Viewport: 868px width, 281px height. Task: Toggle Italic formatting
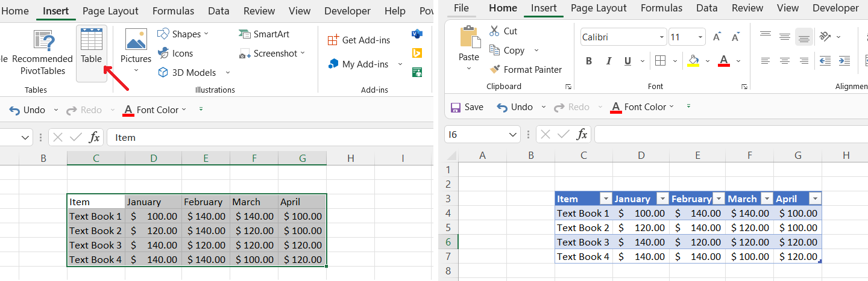tap(608, 61)
